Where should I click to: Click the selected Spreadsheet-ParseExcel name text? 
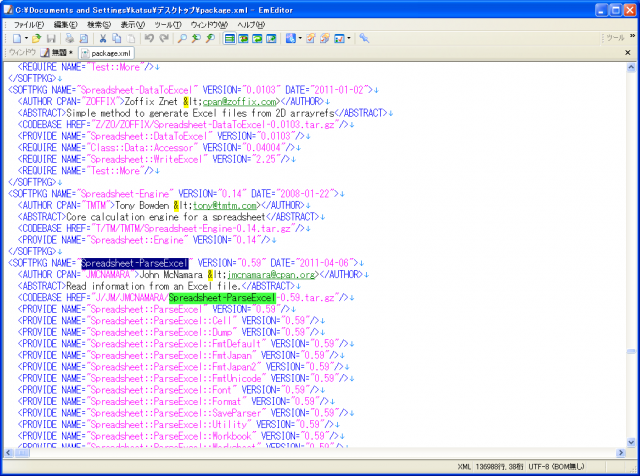click(x=135, y=263)
